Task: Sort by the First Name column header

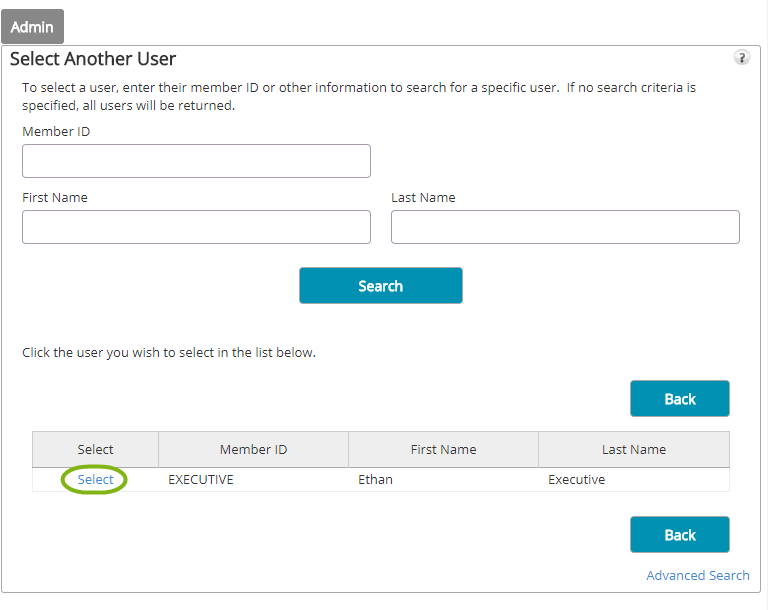Action: click(x=443, y=449)
